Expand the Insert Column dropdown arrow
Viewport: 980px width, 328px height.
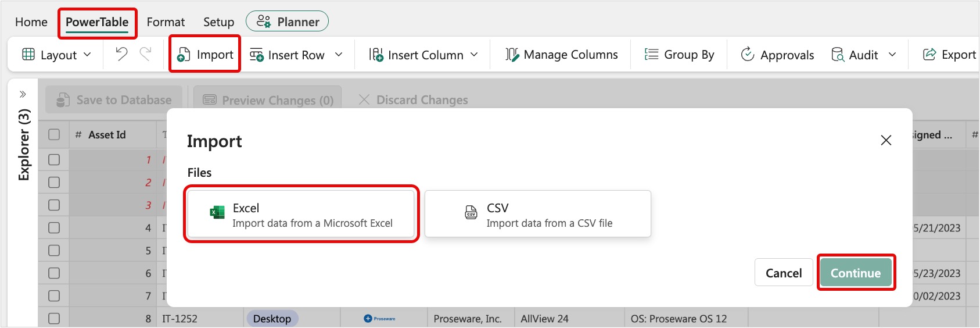[x=474, y=55]
